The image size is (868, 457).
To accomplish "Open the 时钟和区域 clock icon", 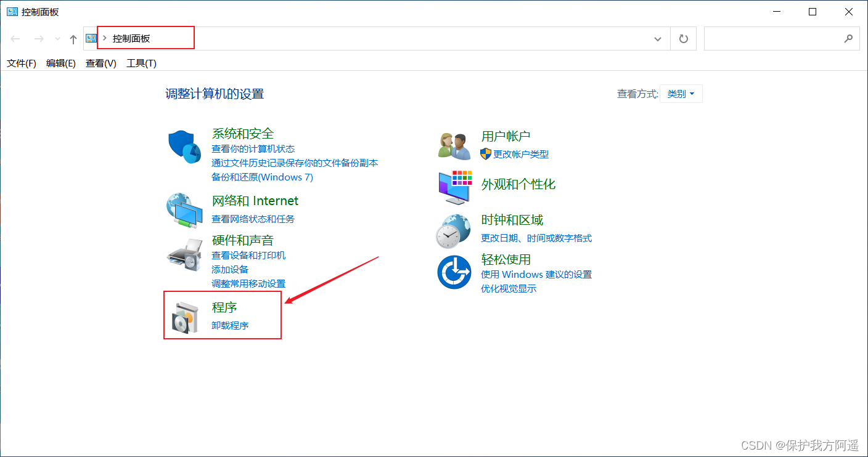I will point(454,231).
